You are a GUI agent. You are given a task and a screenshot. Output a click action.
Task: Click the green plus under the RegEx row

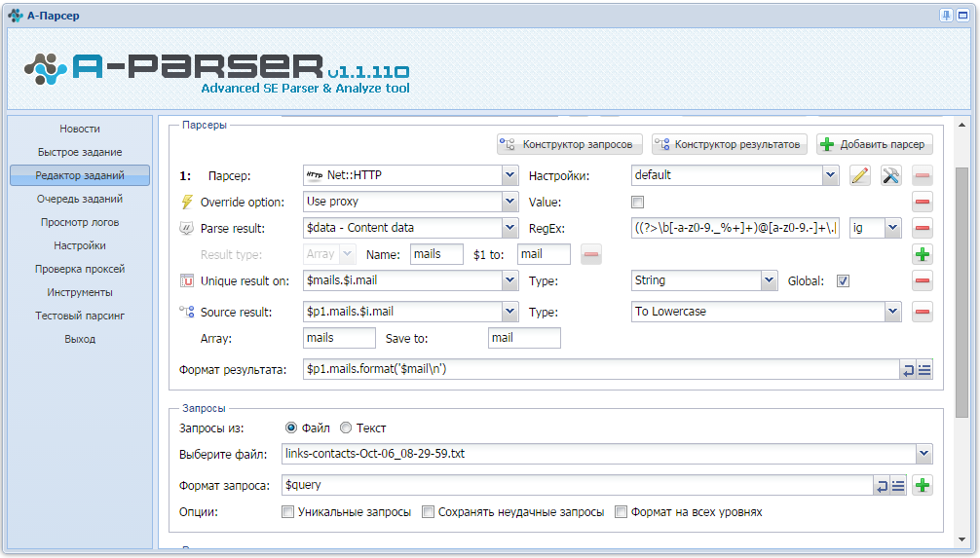[922, 254]
